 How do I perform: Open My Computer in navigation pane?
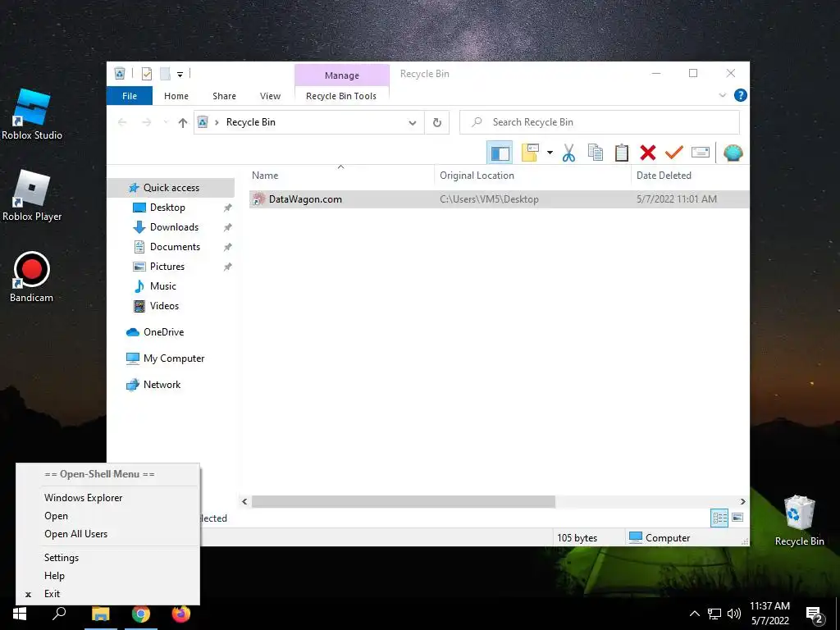click(174, 358)
